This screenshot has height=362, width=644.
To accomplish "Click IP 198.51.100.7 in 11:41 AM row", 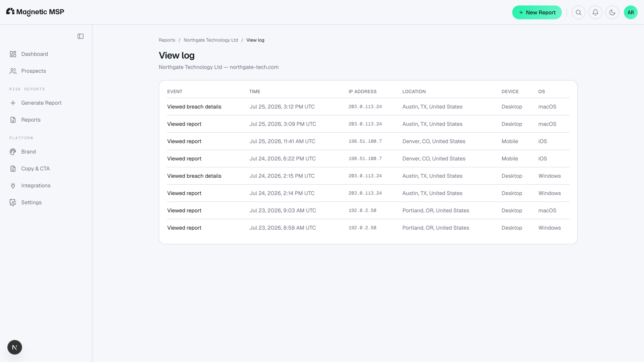I will click(x=365, y=142).
